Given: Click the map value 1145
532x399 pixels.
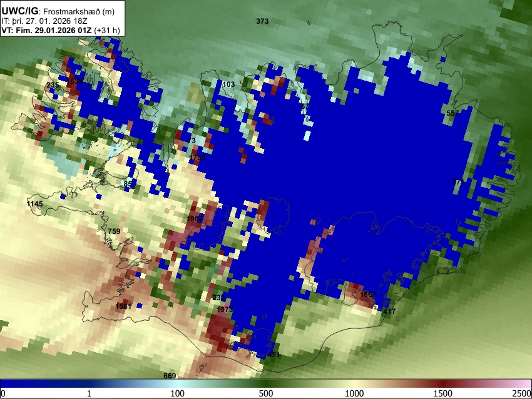Looking at the screenshot, I should click(x=34, y=204).
